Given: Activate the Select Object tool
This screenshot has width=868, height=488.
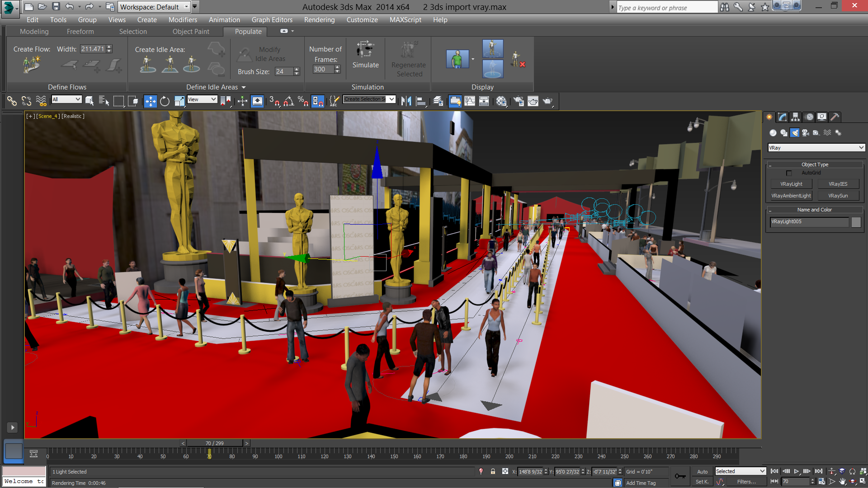Looking at the screenshot, I should click(x=90, y=101).
